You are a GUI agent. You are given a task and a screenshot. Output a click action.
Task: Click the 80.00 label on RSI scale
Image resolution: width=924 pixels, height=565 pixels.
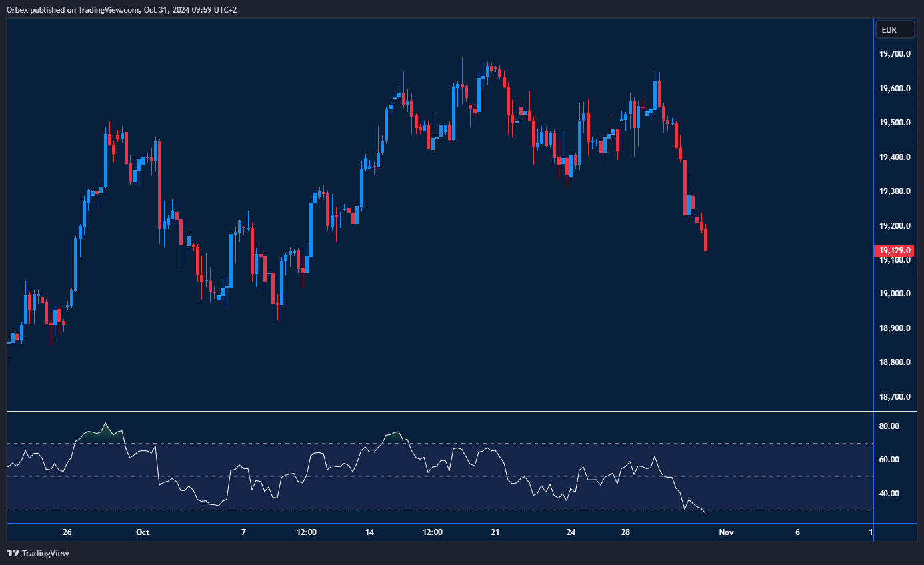coord(890,426)
